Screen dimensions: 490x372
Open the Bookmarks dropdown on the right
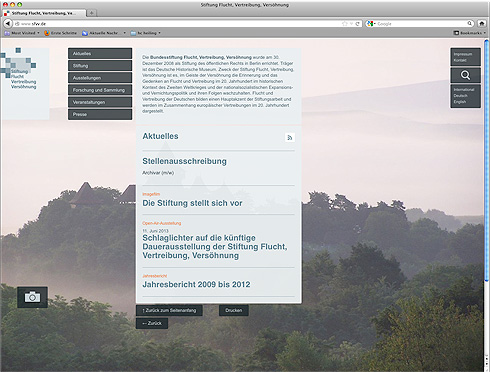click(x=469, y=33)
